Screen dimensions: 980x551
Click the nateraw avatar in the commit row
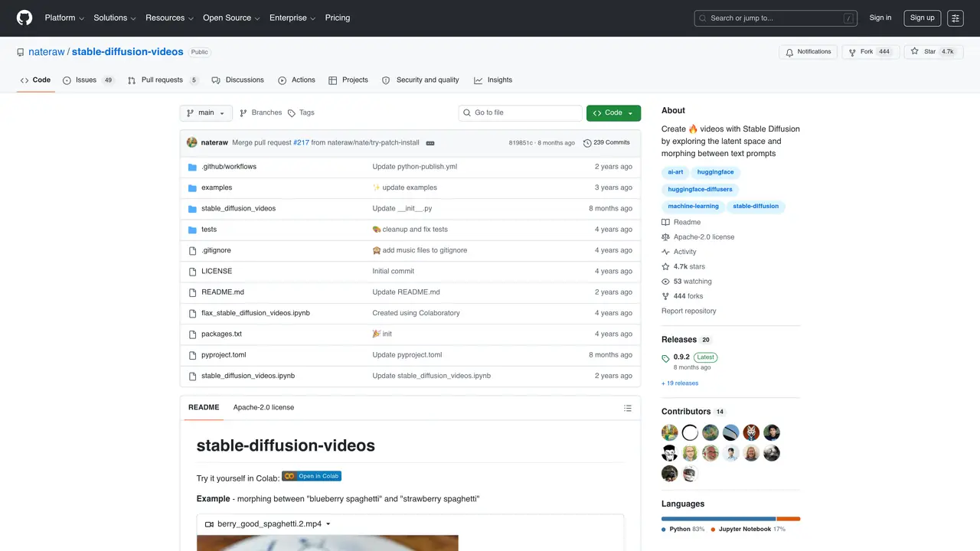(192, 142)
